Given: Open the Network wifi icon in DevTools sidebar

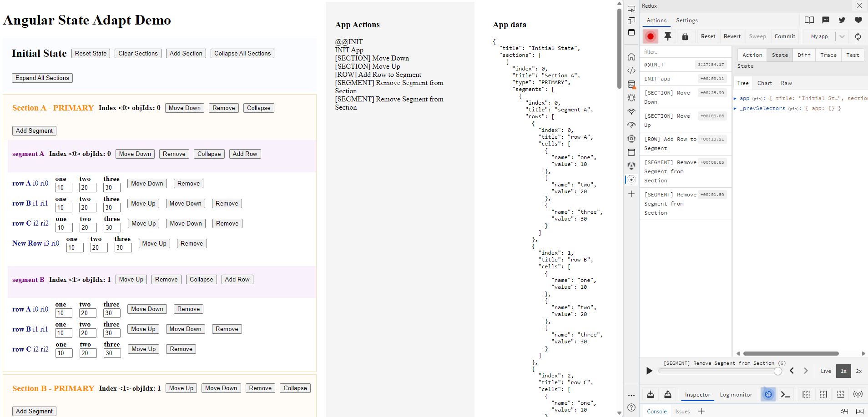Looking at the screenshot, I should pos(631,111).
